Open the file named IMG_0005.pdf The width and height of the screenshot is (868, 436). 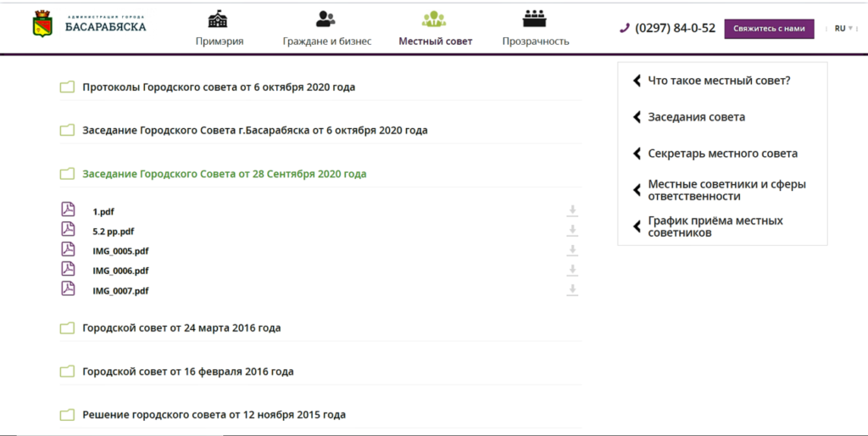pos(120,251)
